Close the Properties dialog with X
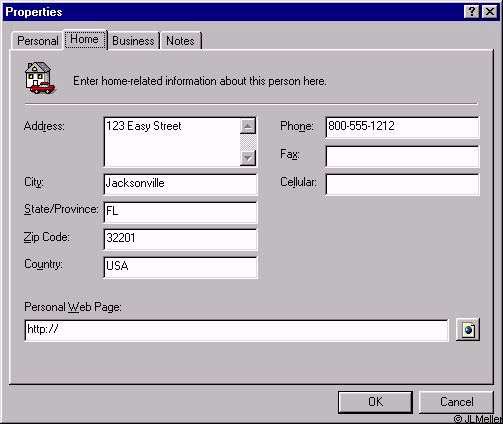Screen dimensions: 503x424 click(490, 12)
